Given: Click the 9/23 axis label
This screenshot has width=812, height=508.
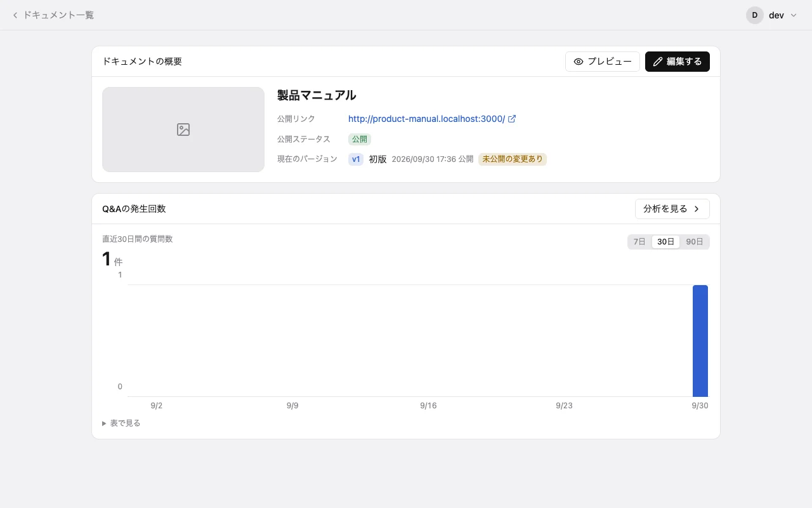Looking at the screenshot, I should pyautogui.click(x=564, y=406).
